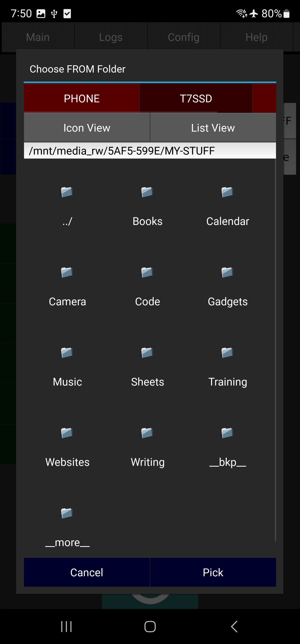Click the folder path text field
This screenshot has width=300, height=644.
pos(150,151)
